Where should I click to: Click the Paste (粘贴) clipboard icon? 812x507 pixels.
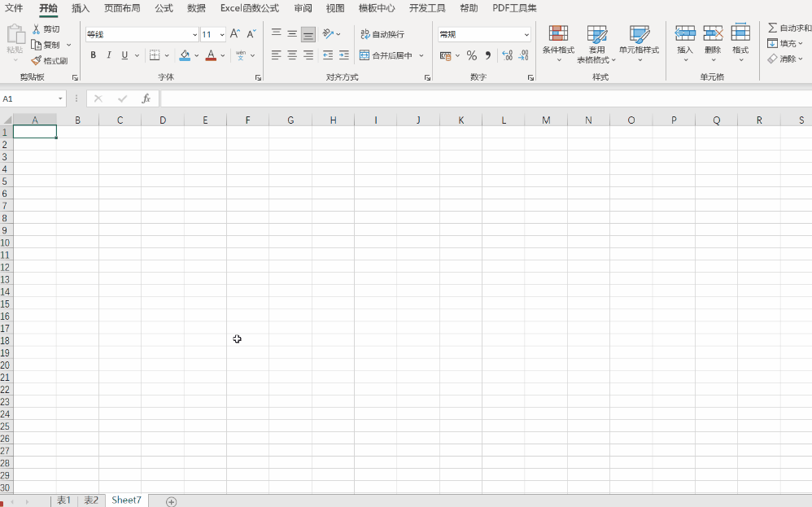tap(15, 34)
